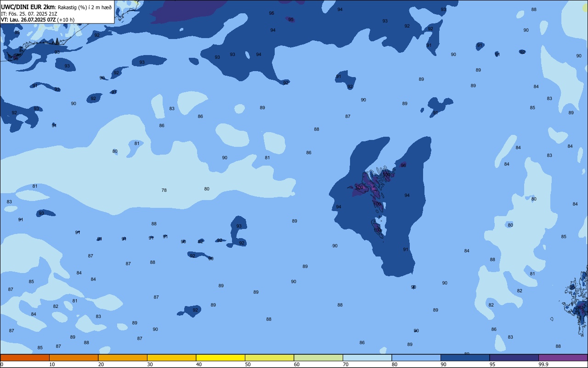The image size is (588, 368).
Task: Select legend tick label '60'
Action: click(x=297, y=364)
